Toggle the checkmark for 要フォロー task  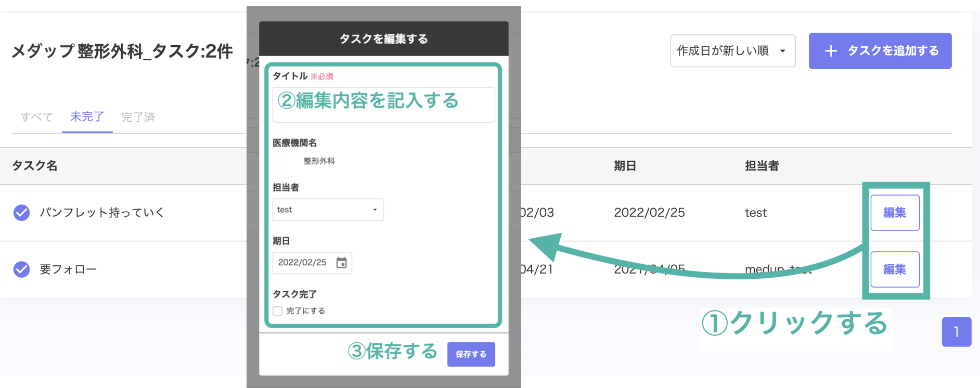click(x=21, y=269)
